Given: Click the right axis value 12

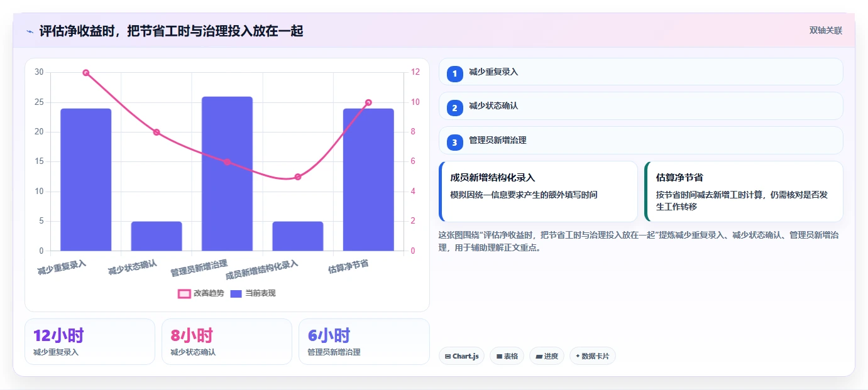Looking at the screenshot, I should click(x=415, y=72).
